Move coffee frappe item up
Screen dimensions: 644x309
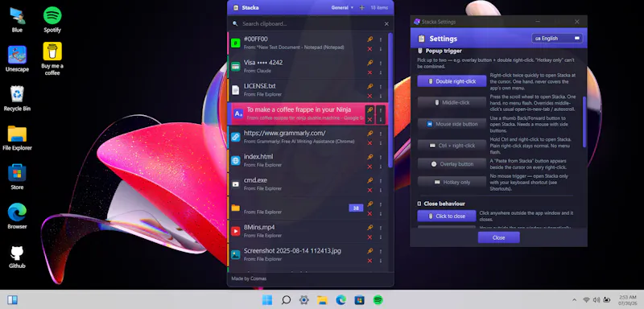380,110
